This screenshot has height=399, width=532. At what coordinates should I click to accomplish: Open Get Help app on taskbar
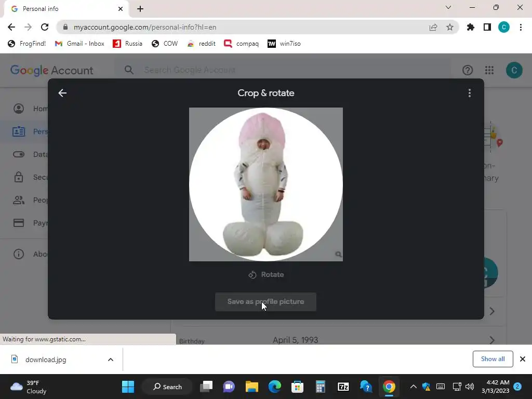pos(366,387)
